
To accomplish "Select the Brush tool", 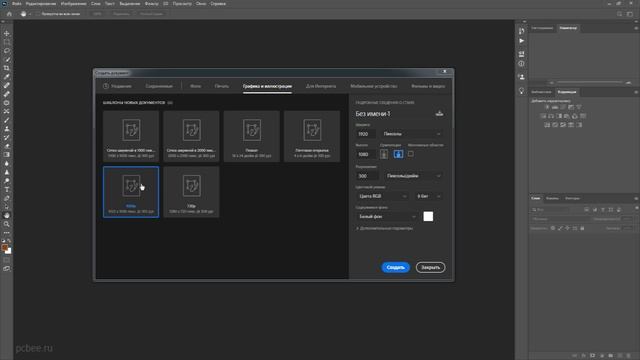I will [x=7, y=120].
